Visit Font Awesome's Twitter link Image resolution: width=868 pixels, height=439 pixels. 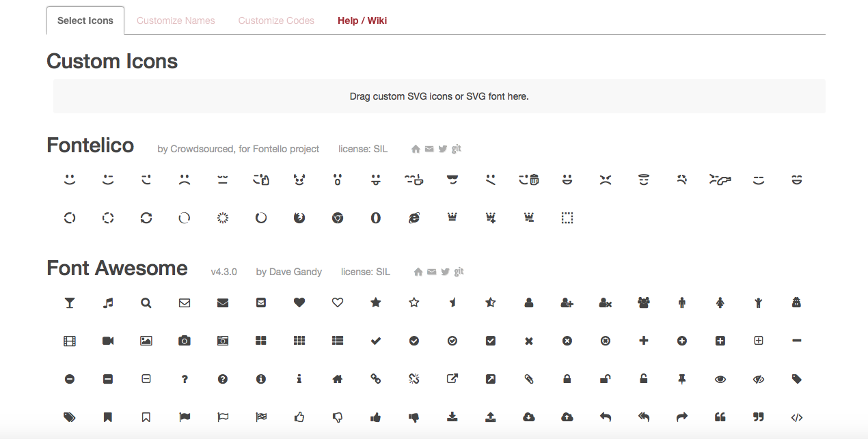pos(444,271)
